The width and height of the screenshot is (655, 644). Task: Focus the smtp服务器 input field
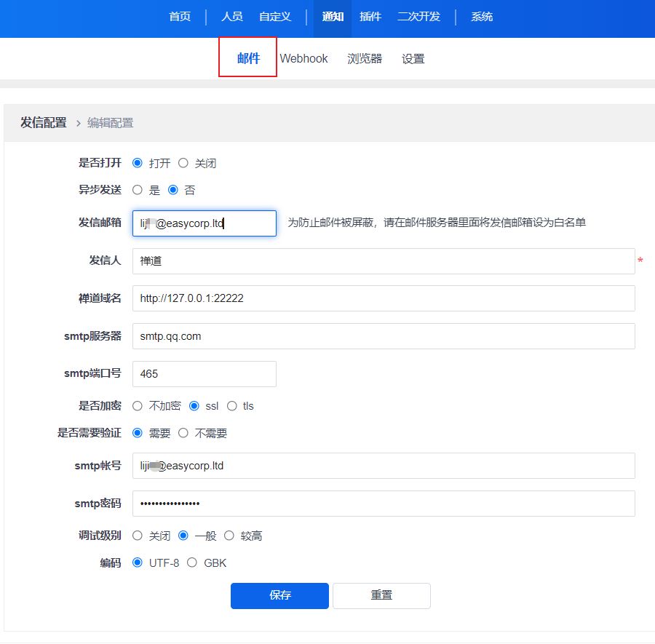[x=384, y=336]
